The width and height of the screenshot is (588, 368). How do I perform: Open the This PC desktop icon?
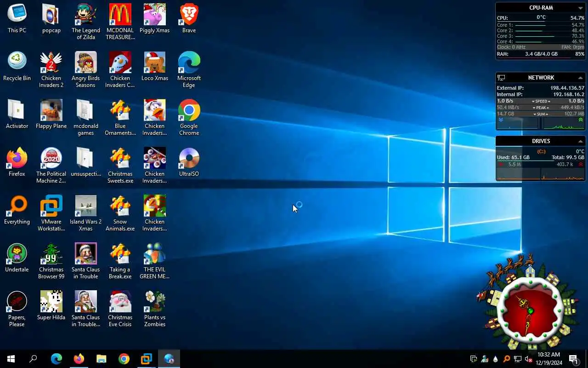pyautogui.click(x=17, y=19)
